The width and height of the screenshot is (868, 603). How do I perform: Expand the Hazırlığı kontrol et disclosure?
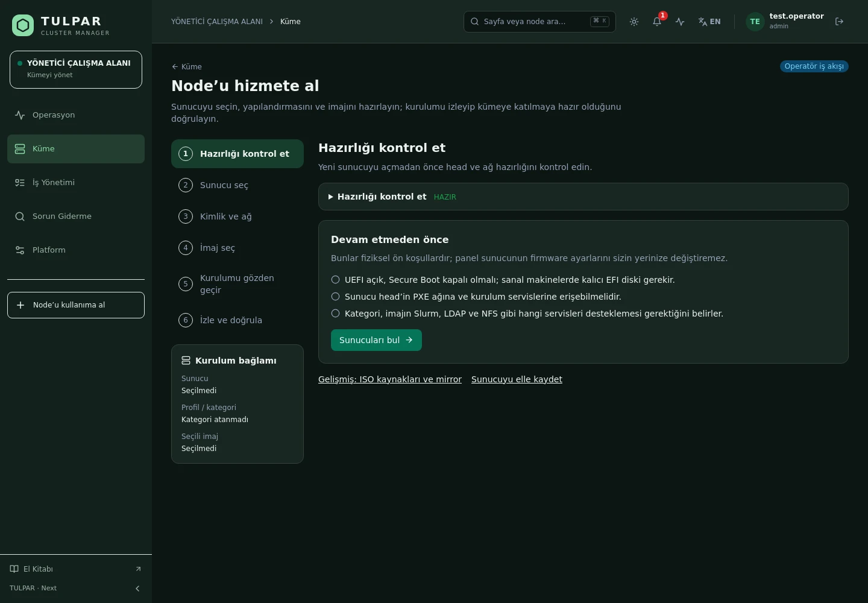point(583,197)
